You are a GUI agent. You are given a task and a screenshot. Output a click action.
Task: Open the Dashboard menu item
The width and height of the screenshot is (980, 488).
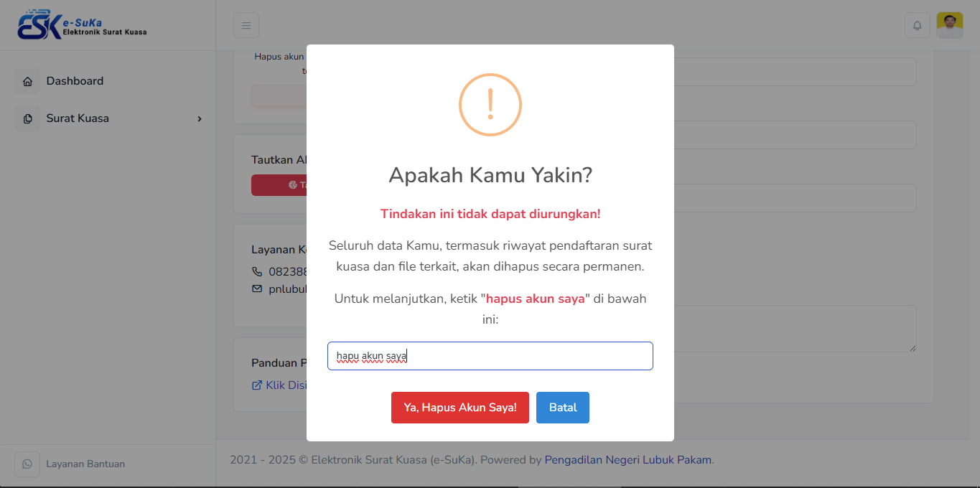[75, 81]
